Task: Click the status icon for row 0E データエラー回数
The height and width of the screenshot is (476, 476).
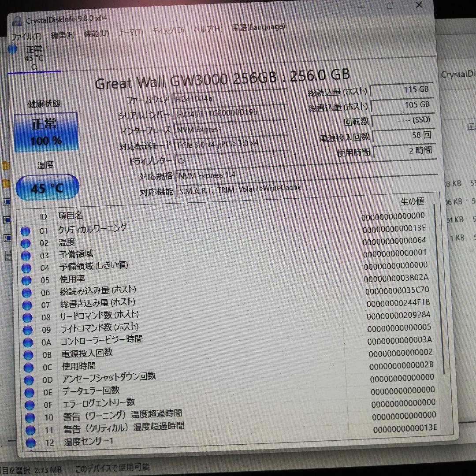Action: 29,393
